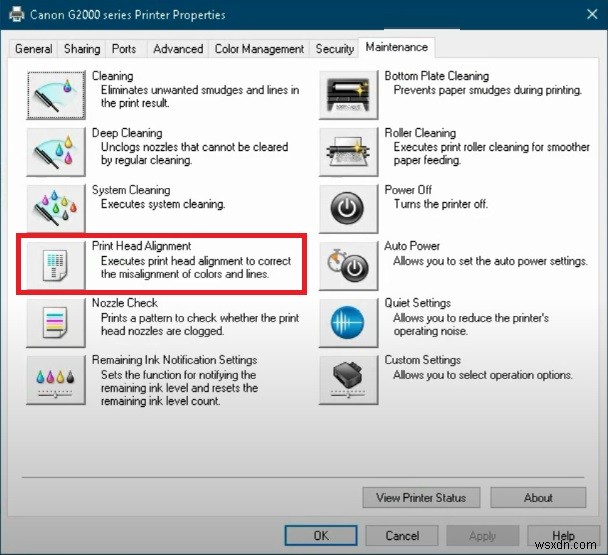Screen dimensions: 608x555
Task: Click 'Remaining Ink Notification Settings' label
Action: click(174, 360)
